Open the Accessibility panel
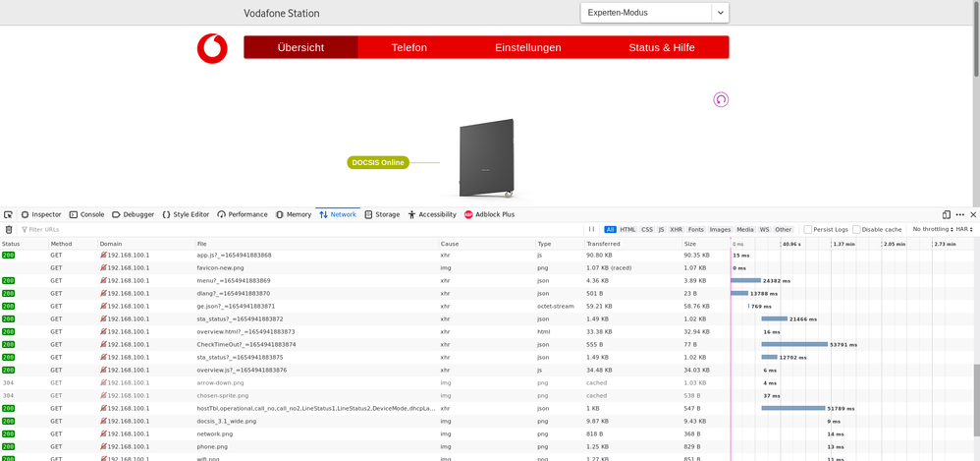 [x=432, y=214]
